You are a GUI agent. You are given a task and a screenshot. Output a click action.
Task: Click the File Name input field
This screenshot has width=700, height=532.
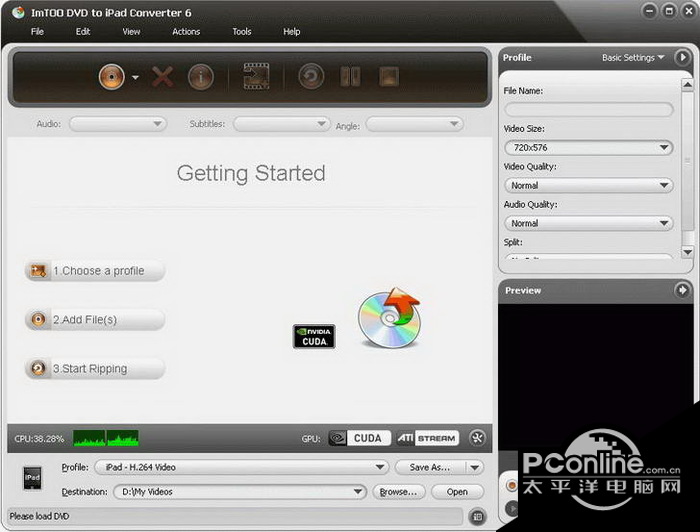tap(589, 109)
